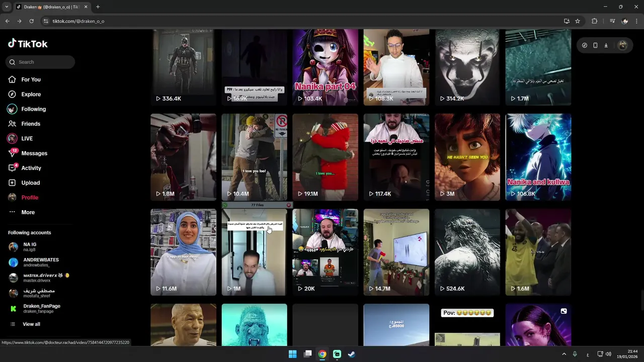
Task: Open the tab search dropdown arrow
Action: pos(7,7)
